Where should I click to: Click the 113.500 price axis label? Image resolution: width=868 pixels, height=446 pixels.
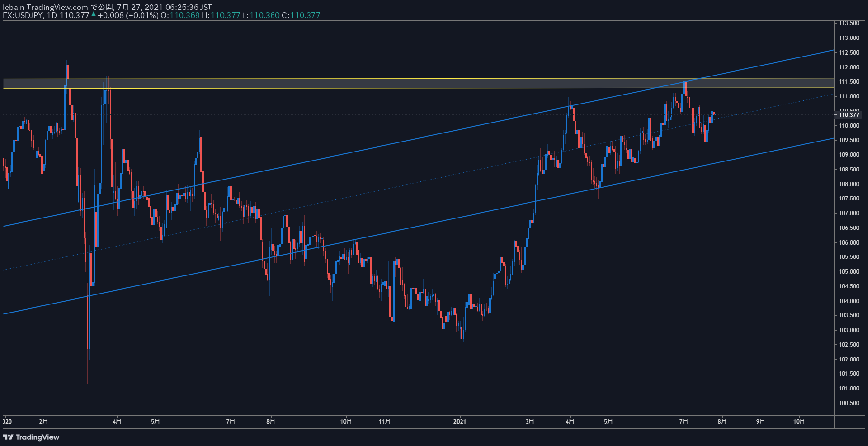[849, 23]
